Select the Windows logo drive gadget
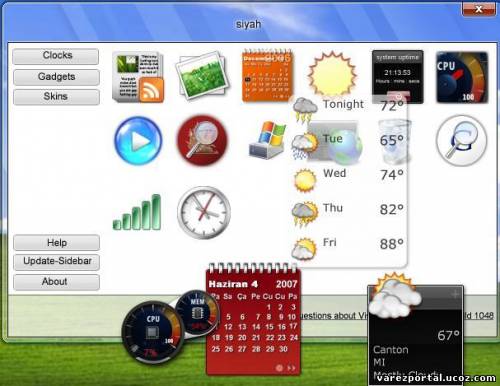 pos(267,140)
